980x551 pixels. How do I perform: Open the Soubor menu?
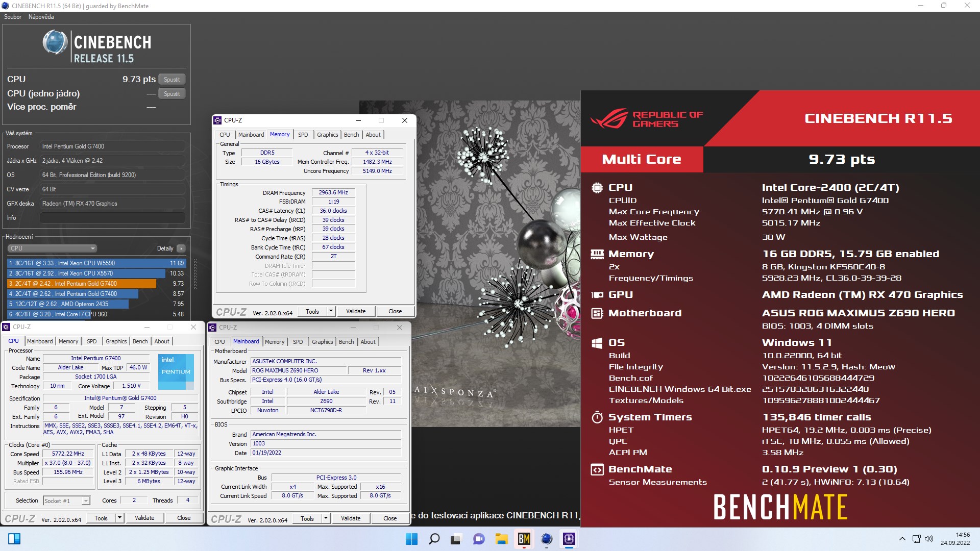pyautogui.click(x=13, y=17)
